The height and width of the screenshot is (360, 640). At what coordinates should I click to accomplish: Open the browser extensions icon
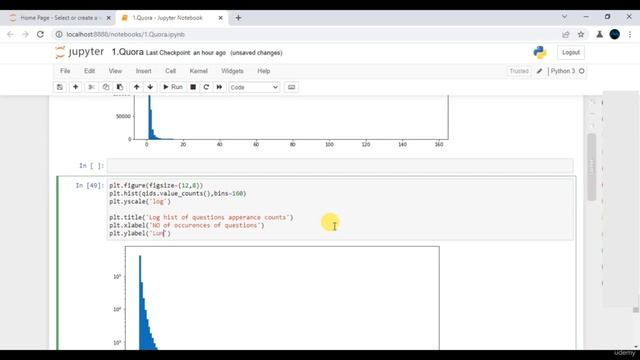[600, 34]
